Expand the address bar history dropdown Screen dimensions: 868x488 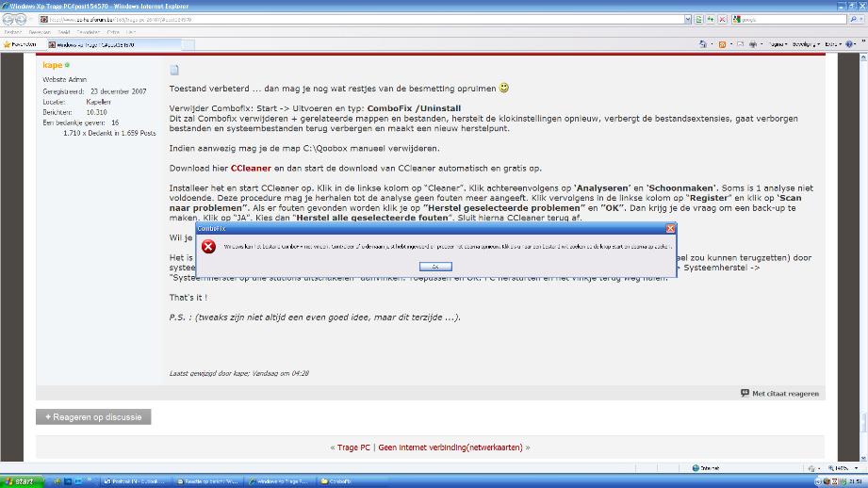688,20
